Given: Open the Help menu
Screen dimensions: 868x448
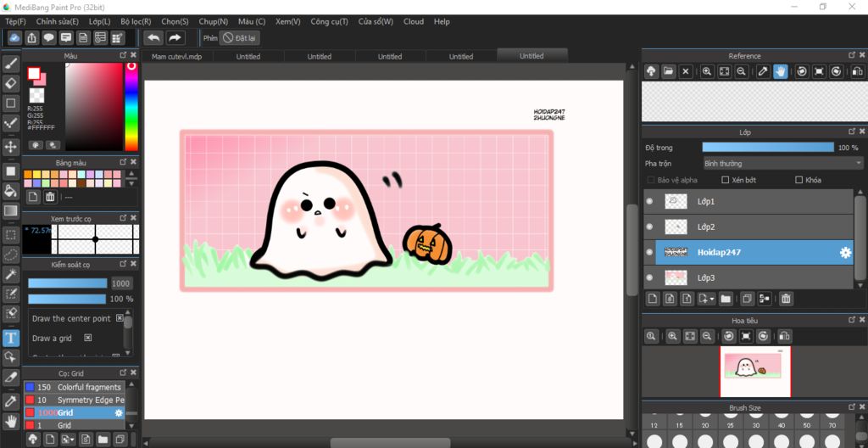Looking at the screenshot, I should [x=442, y=21].
